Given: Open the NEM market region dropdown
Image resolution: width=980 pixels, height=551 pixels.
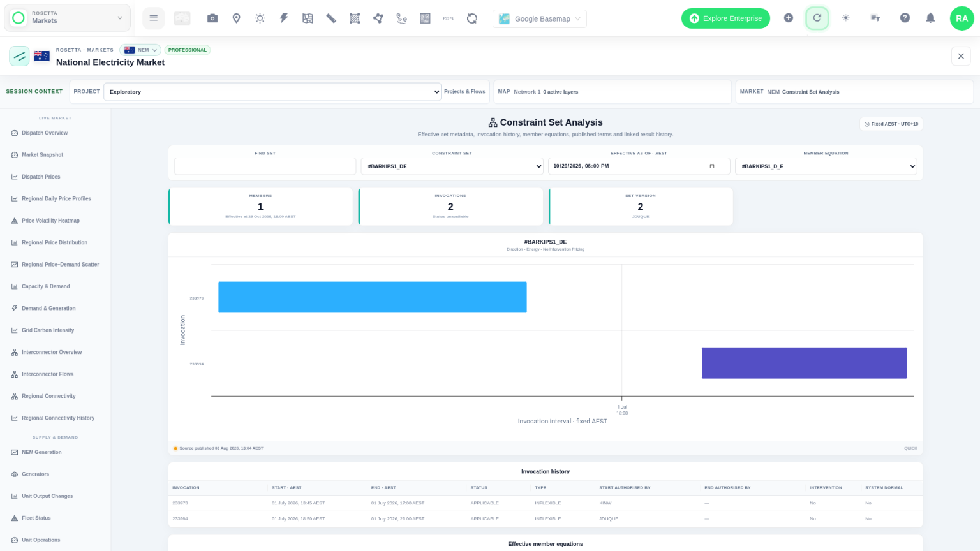Looking at the screenshot, I should [x=140, y=50].
